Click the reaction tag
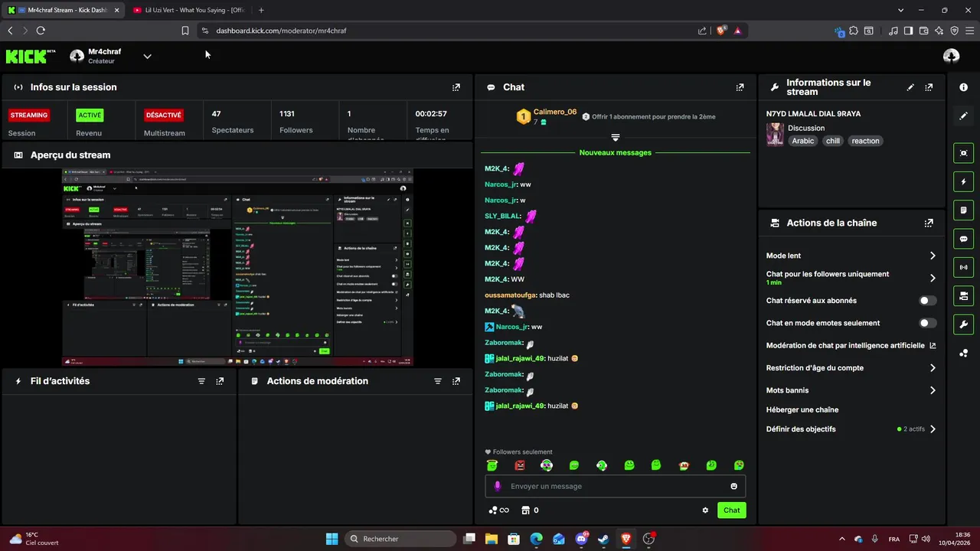The height and width of the screenshot is (551, 980). [x=865, y=141]
